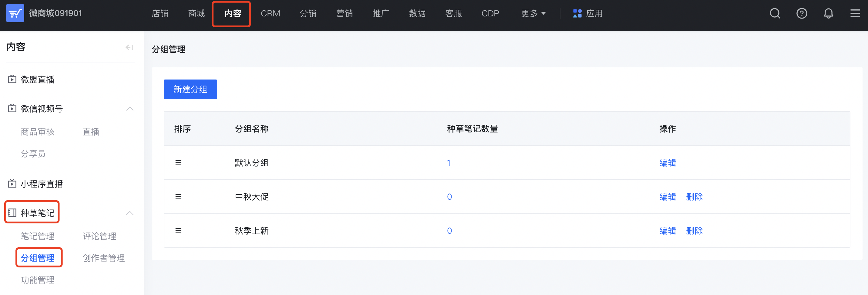Collapse the 内容 sidebar panel
The image size is (868, 295).
pos(129,47)
